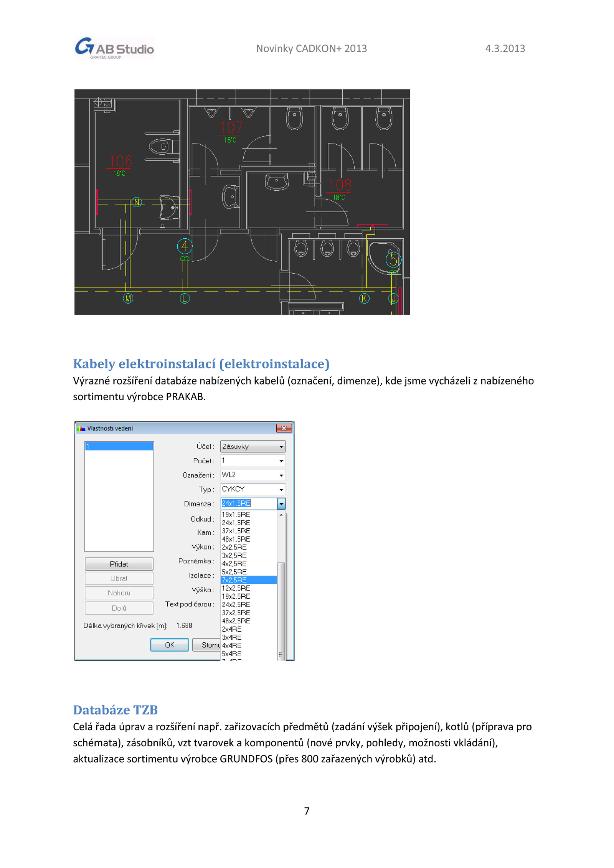The image size is (614, 868).
Task: Select item 1 in the left list
Action: coord(119,446)
